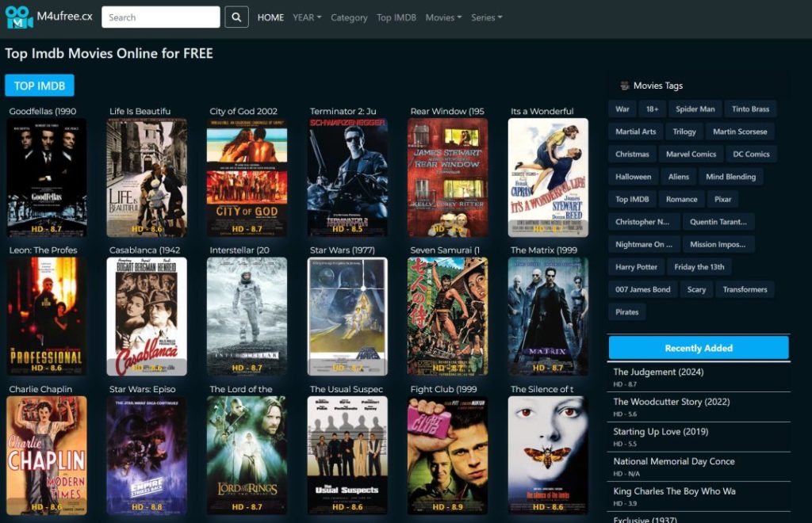Open the Lord of the Rings poster
812x523 pixels.
point(247,455)
